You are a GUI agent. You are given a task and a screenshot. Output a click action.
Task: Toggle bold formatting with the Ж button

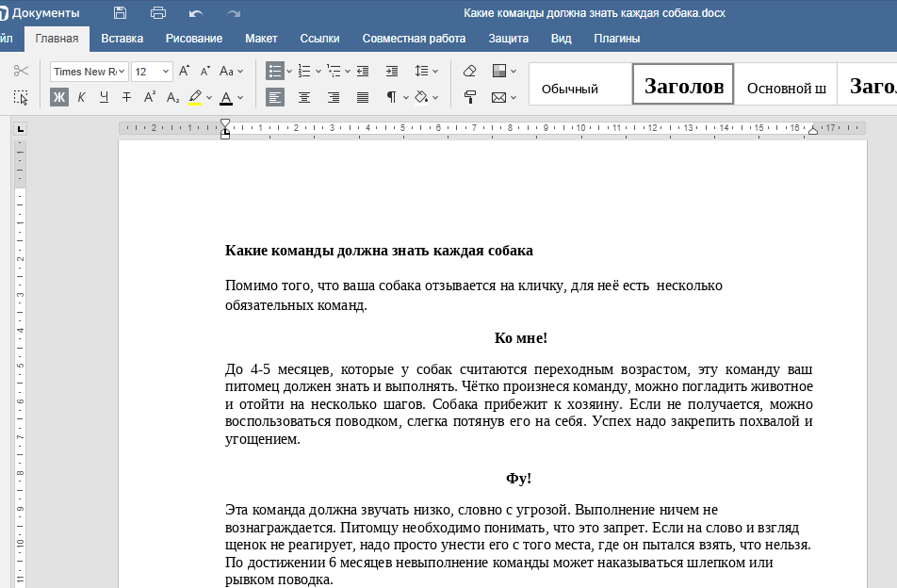click(x=57, y=96)
